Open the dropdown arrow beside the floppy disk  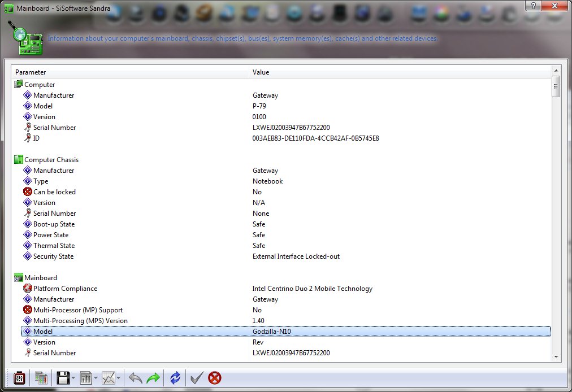coord(73,378)
